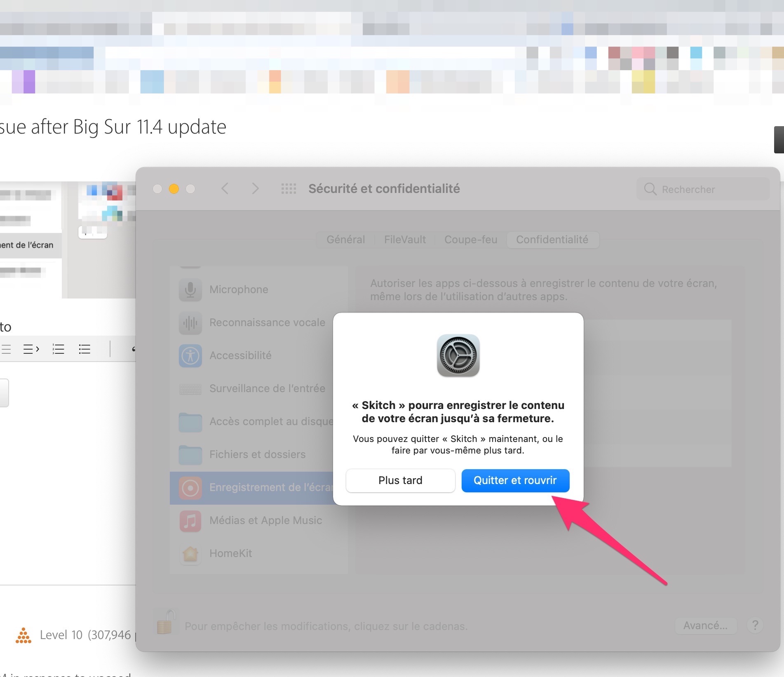
Task: Click the 'Vous pouvez quitter « Skitch »' message
Action: 458,444
